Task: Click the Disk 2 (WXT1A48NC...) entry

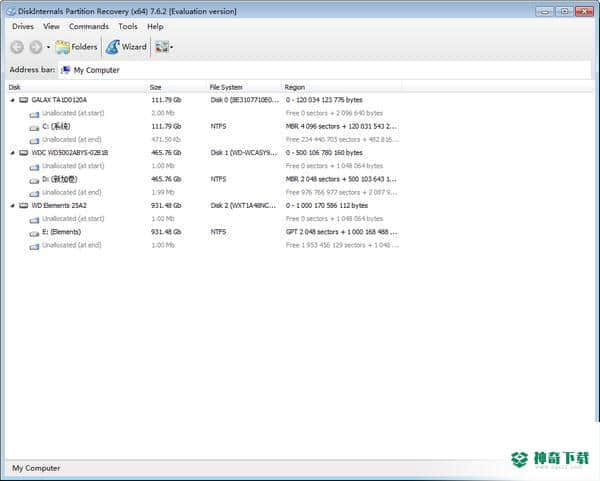Action: [x=243, y=205]
